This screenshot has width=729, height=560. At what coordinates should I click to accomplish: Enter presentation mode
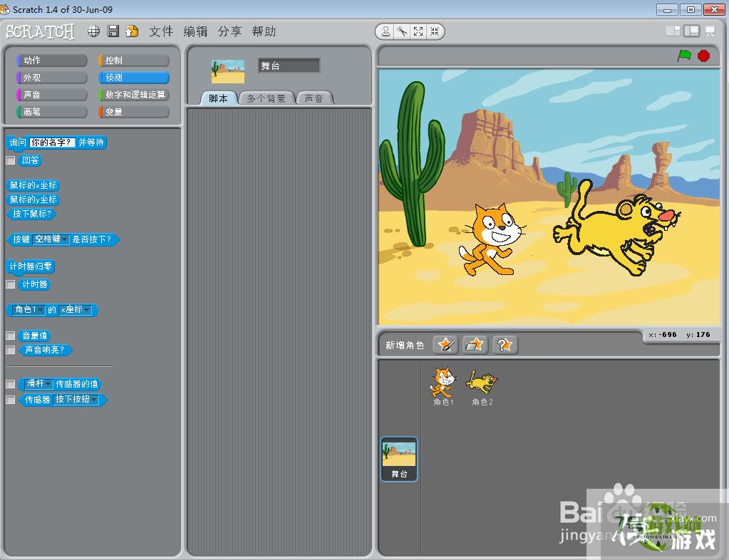coord(710,31)
